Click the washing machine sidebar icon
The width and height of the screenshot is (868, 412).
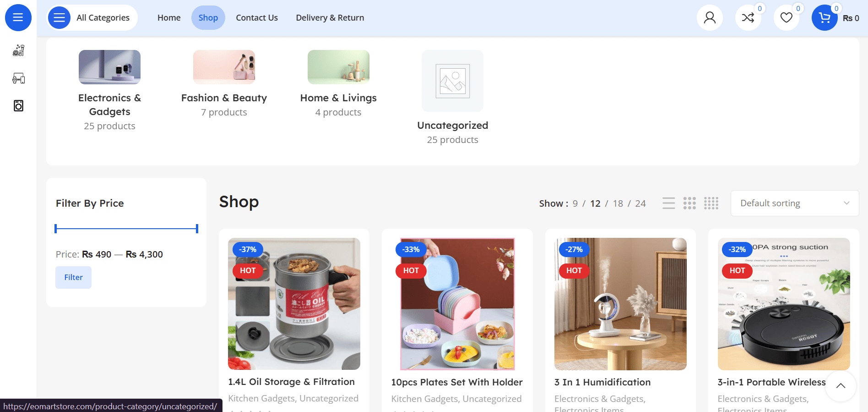[18, 106]
